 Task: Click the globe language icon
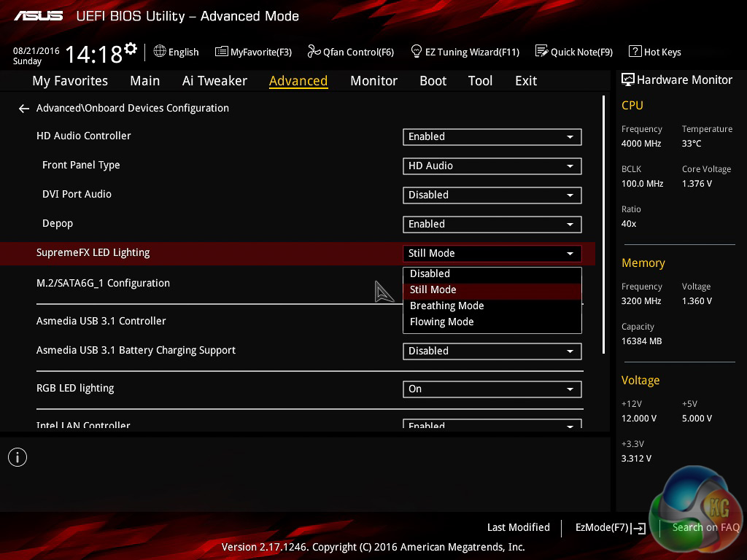tap(160, 51)
